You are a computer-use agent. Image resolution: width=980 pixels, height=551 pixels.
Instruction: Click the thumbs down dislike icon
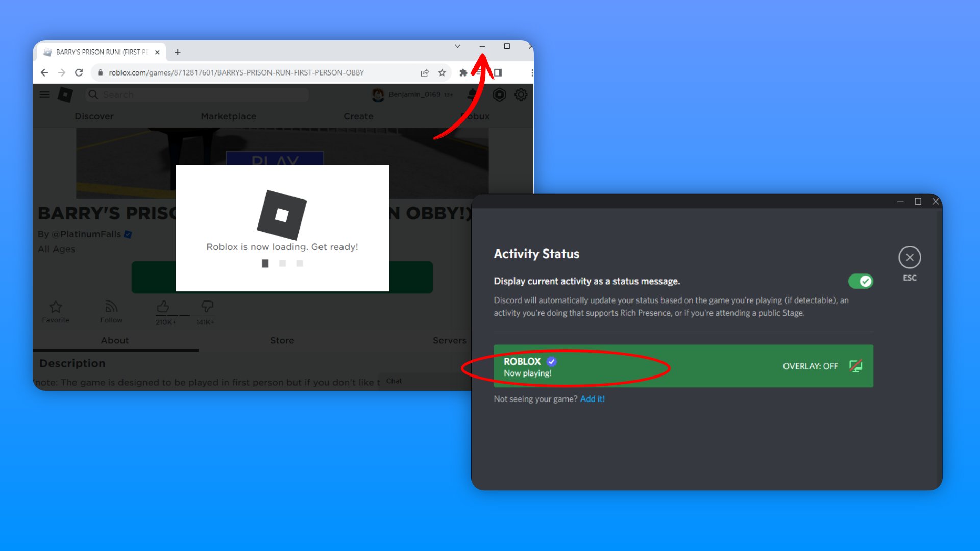point(207,306)
